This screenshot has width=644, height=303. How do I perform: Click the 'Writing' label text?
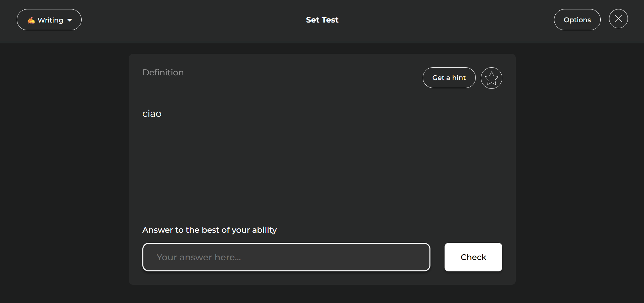50,20
